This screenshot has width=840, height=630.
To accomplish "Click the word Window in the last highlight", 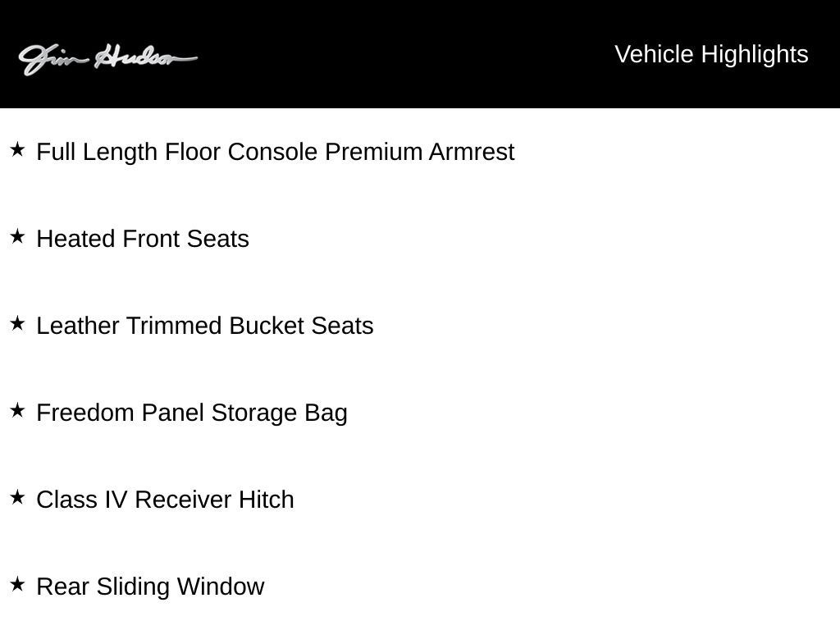I will (x=221, y=587).
